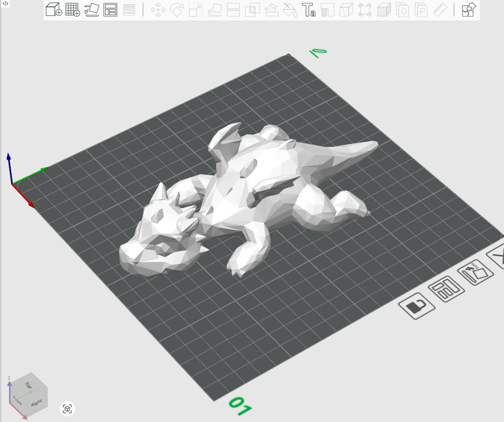Image resolution: width=504 pixels, height=422 pixels.
Task: Click the platform layout panels icon
Action: click(x=446, y=289)
